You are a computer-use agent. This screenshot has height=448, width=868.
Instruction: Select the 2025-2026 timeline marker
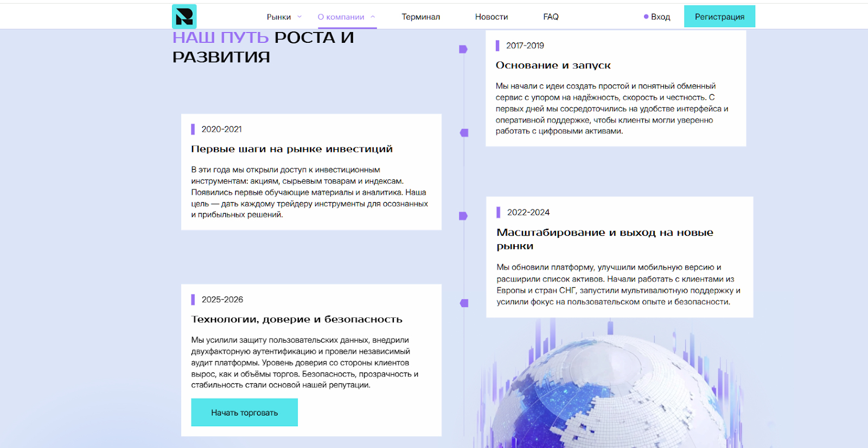(464, 303)
